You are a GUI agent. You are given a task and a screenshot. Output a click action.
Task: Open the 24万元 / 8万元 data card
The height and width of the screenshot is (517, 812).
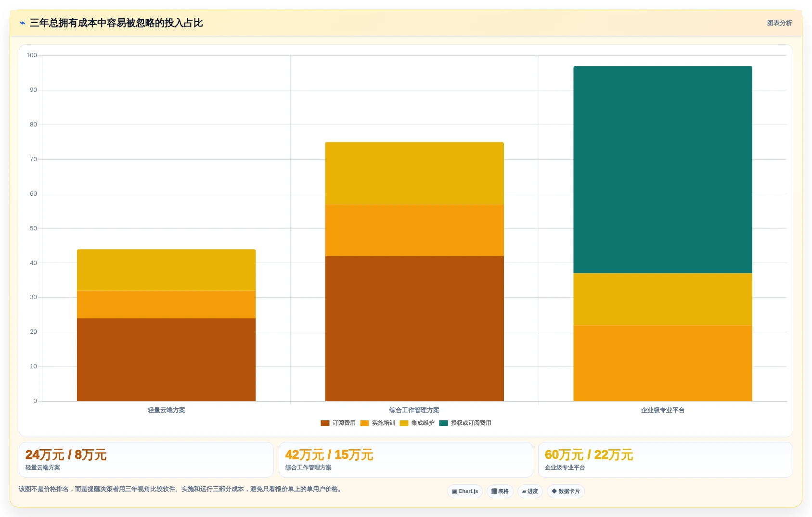(x=146, y=460)
